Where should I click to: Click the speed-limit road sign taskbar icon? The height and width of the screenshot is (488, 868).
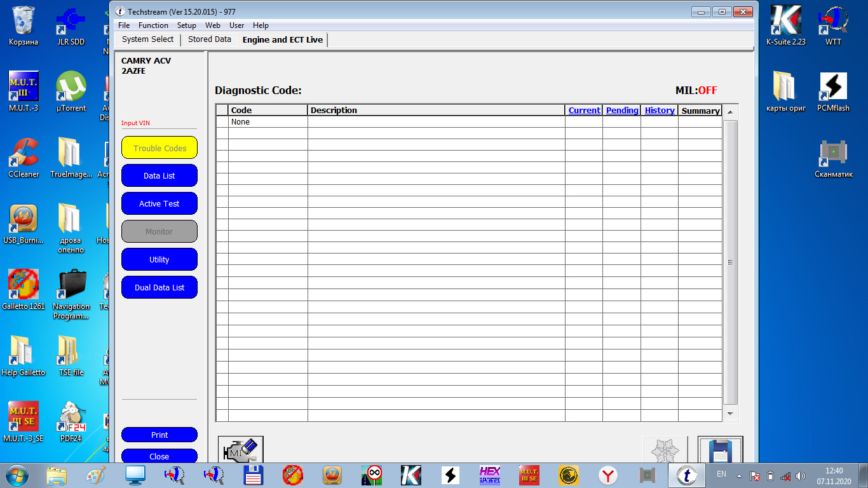click(371, 475)
